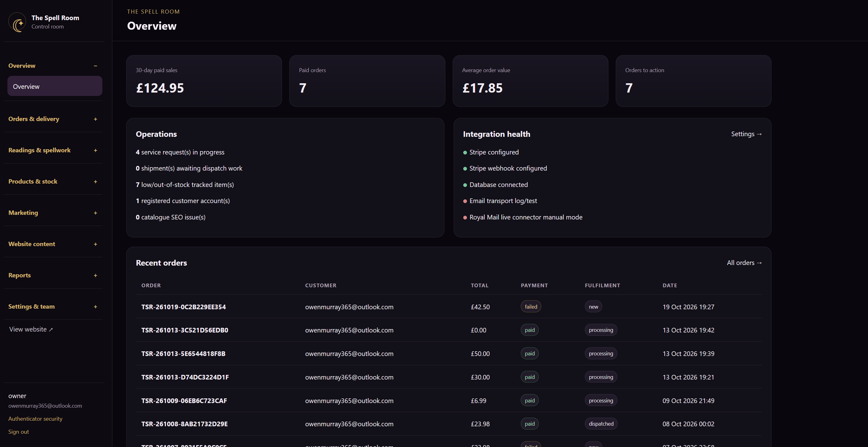868x447 pixels.
Task: Select the Average order value card
Action: 530,81
